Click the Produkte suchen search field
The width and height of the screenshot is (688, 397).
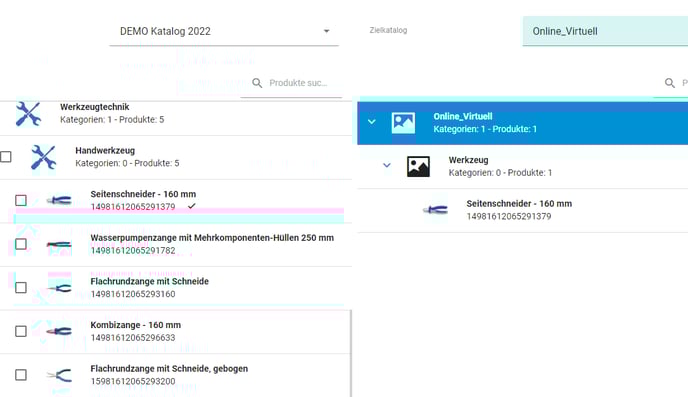(x=298, y=83)
